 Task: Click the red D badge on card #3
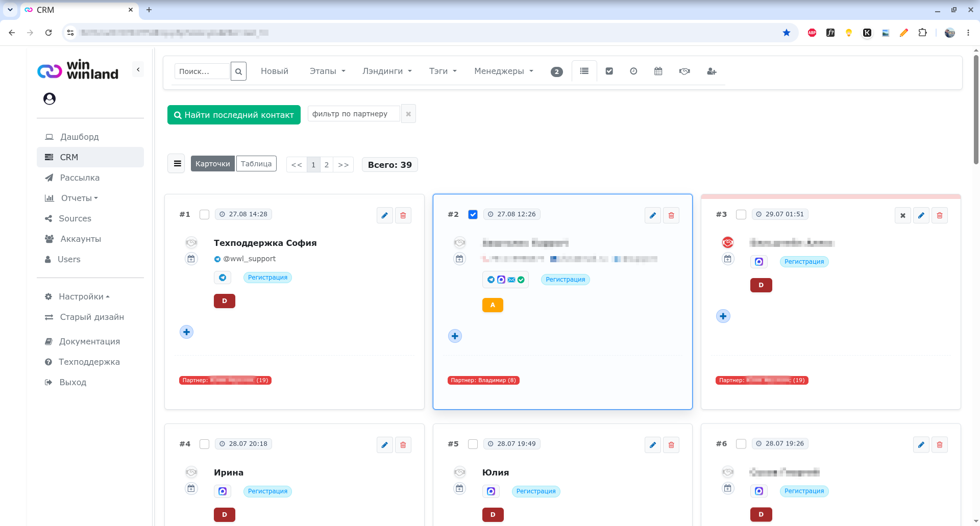(x=761, y=285)
